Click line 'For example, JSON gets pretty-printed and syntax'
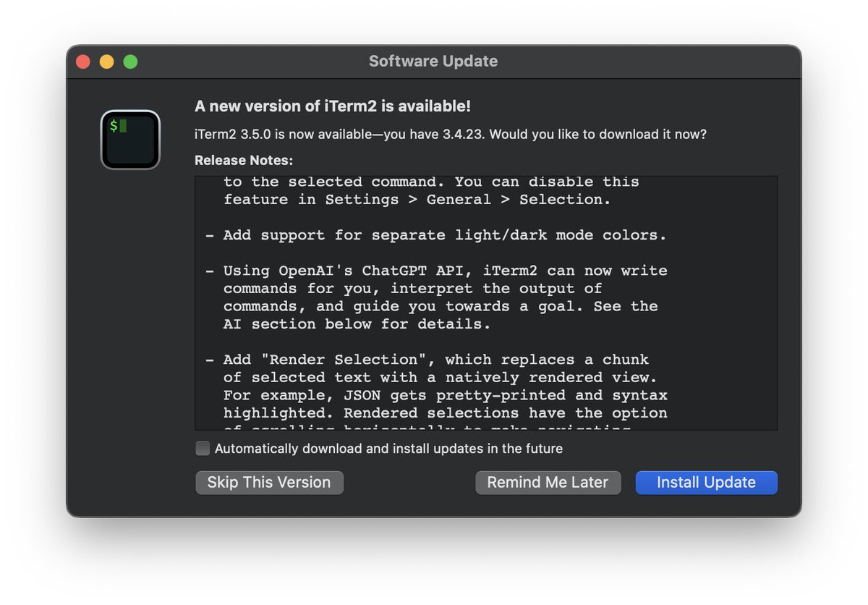The image size is (868, 605). tap(446, 395)
